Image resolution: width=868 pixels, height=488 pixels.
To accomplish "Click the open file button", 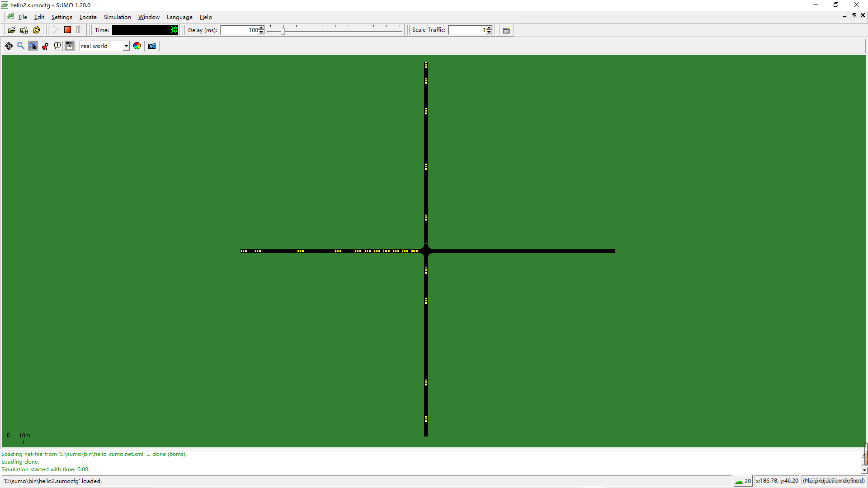I will [11, 30].
